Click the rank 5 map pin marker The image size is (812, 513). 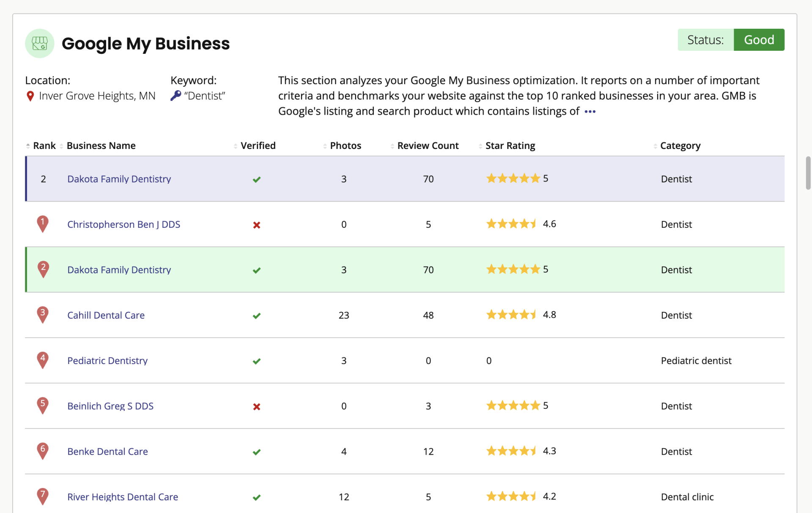[x=43, y=405]
